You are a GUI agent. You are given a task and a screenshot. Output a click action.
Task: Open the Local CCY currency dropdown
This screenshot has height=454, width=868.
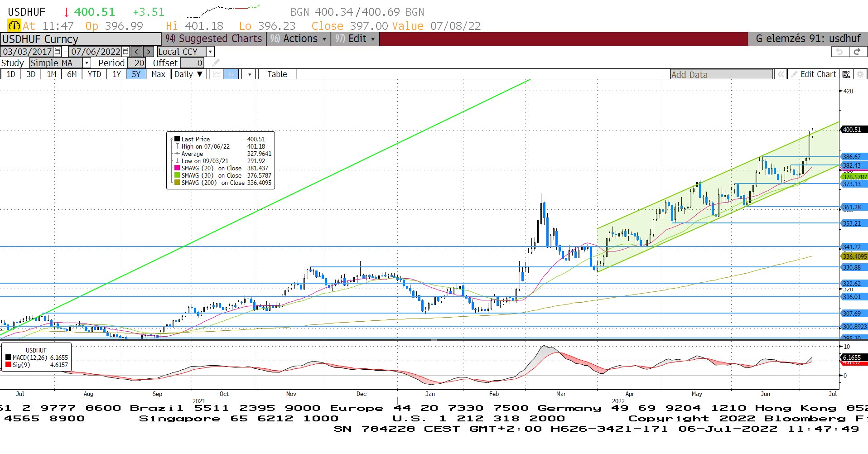click(210, 52)
